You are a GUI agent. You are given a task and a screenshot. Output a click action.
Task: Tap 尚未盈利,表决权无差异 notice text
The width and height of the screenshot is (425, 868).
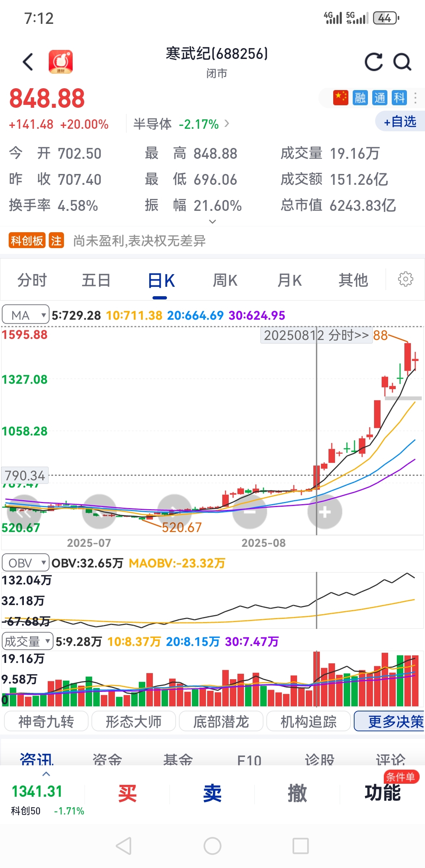[139, 241]
